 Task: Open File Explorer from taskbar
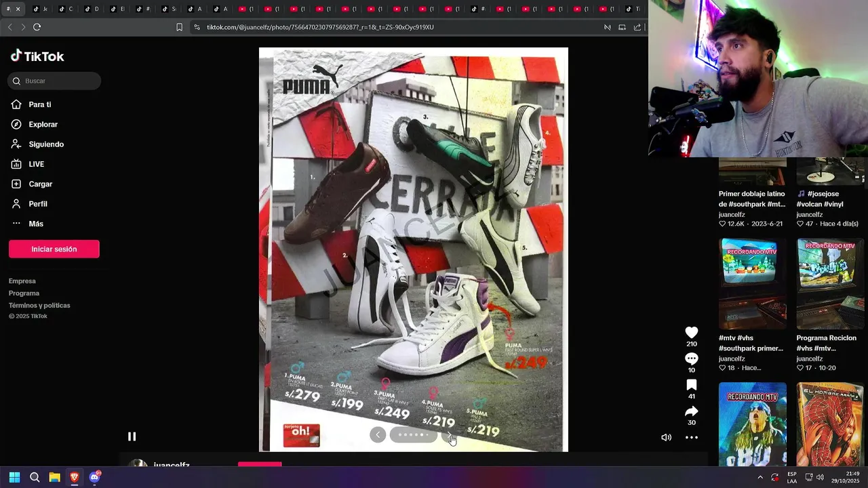coord(54,477)
